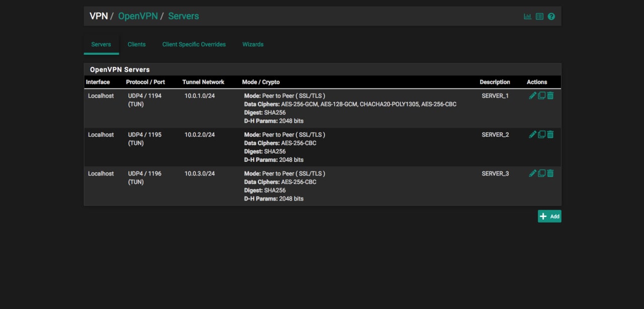Edit SERVER_3 with the pencil icon
The width and height of the screenshot is (644, 309).
click(533, 173)
